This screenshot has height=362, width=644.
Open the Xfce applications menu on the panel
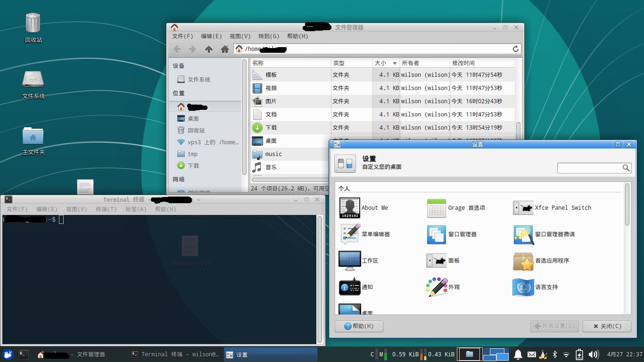(7, 354)
